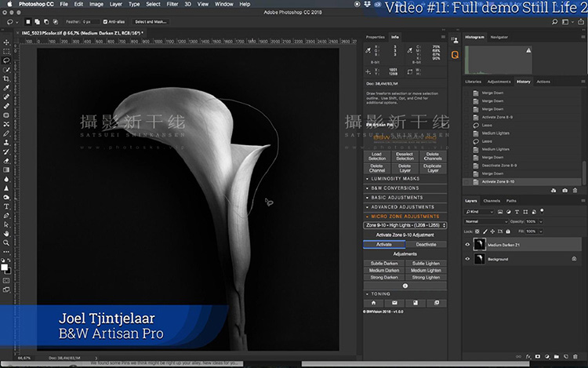Select the Move tool
588x368 pixels.
click(x=6, y=42)
